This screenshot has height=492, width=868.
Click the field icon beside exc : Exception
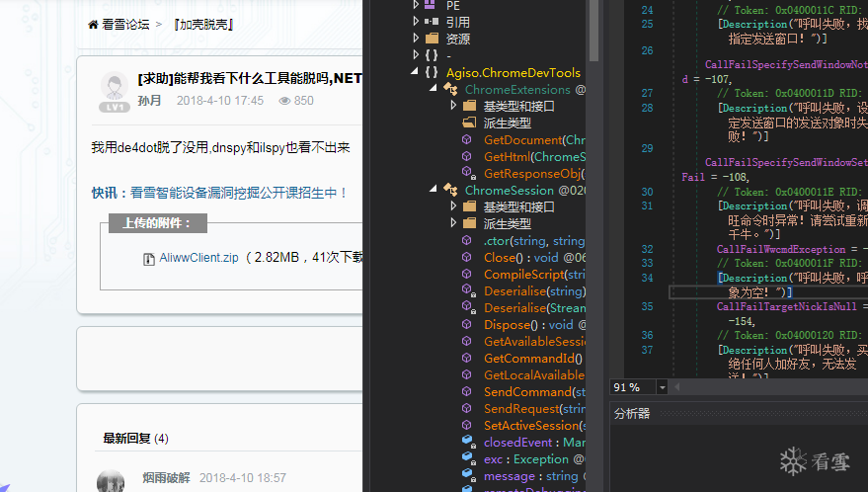(469, 458)
